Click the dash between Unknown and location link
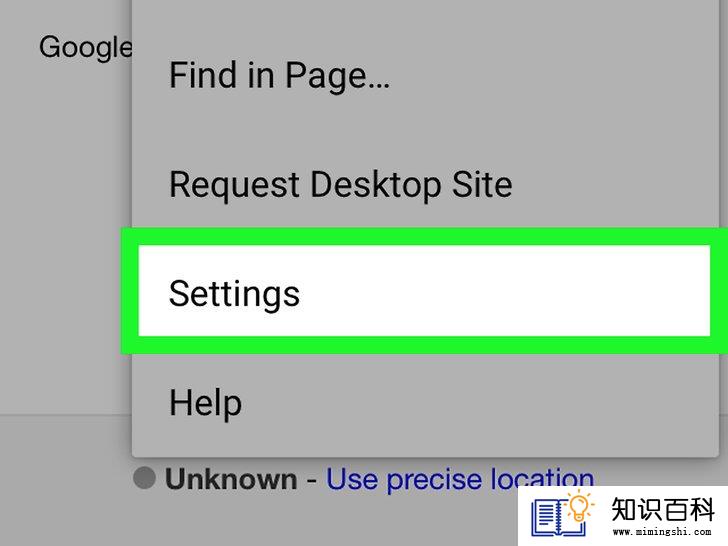728x546 pixels. pos(312,480)
